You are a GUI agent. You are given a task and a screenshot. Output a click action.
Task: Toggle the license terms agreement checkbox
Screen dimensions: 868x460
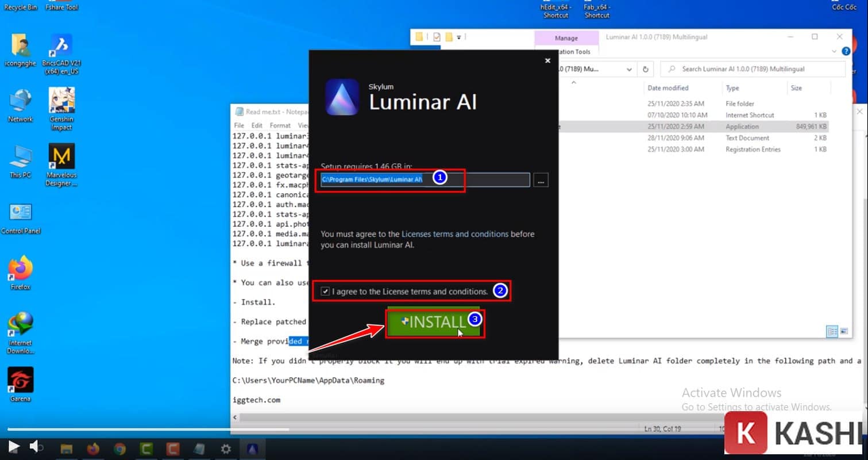tap(325, 292)
